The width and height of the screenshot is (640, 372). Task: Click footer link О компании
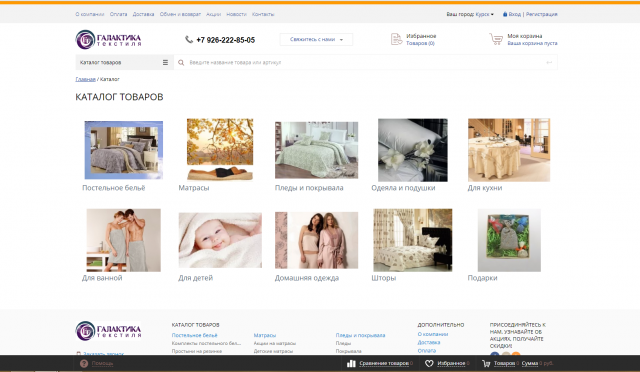(433, 334)
